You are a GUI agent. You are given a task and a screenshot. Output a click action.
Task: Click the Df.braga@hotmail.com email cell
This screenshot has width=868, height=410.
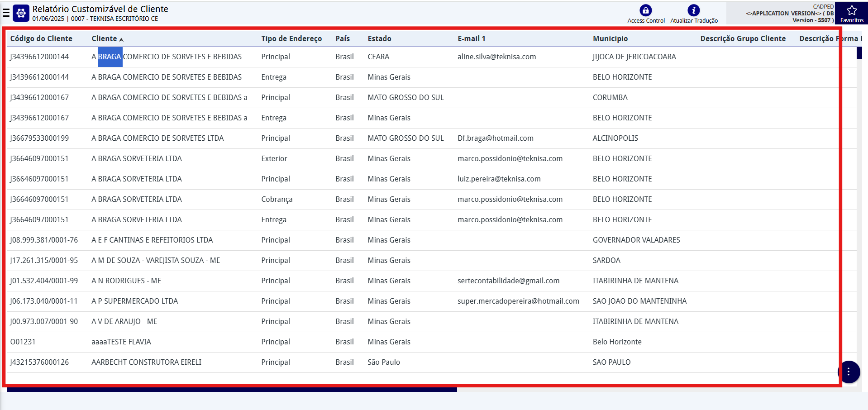tap(495, 138)
